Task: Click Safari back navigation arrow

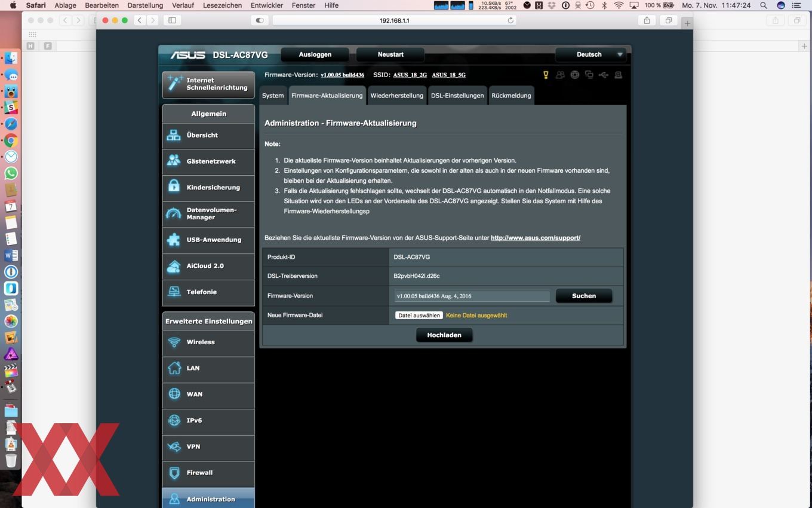Action: tap(140, 20)
